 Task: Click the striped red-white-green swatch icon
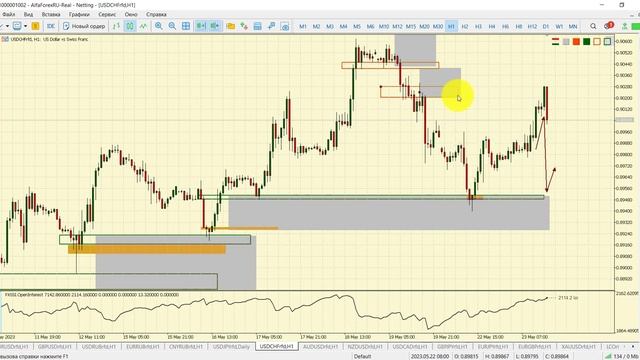555,41
